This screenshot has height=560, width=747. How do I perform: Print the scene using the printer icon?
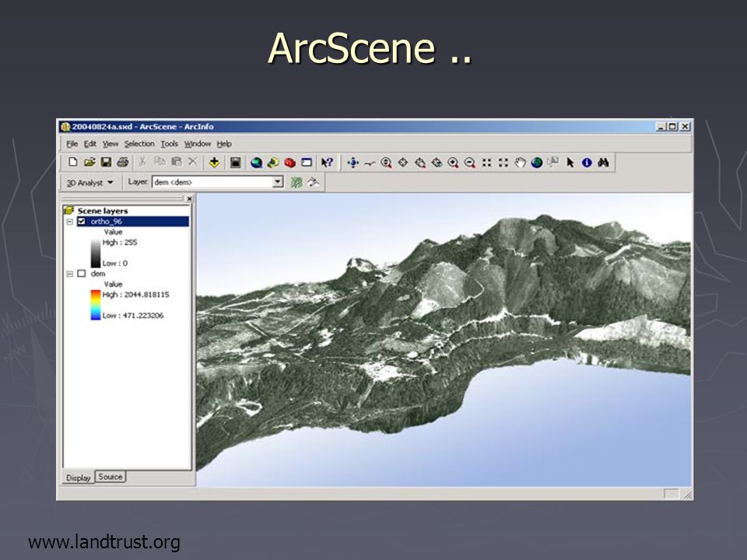(x=122, y=163)
